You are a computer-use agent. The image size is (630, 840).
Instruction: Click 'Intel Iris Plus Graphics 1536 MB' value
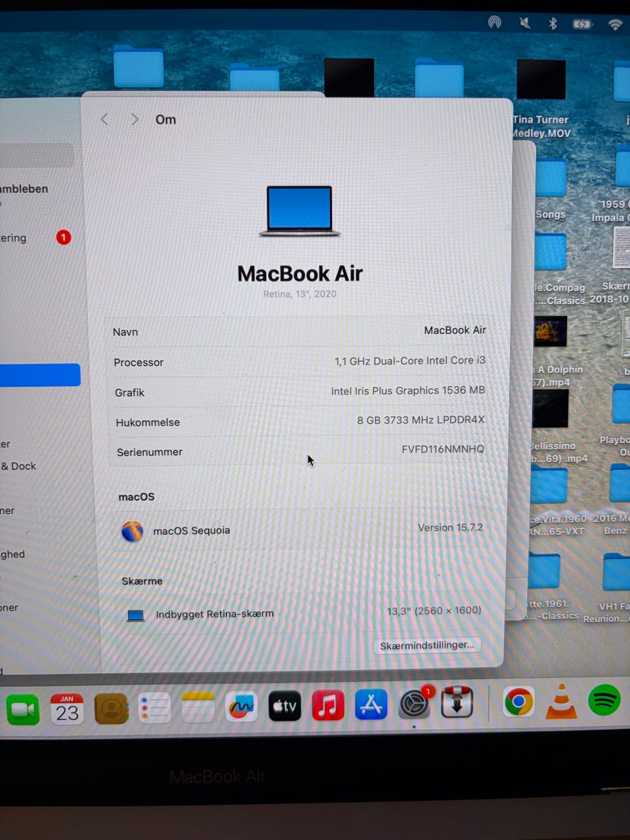coord(408,390)
